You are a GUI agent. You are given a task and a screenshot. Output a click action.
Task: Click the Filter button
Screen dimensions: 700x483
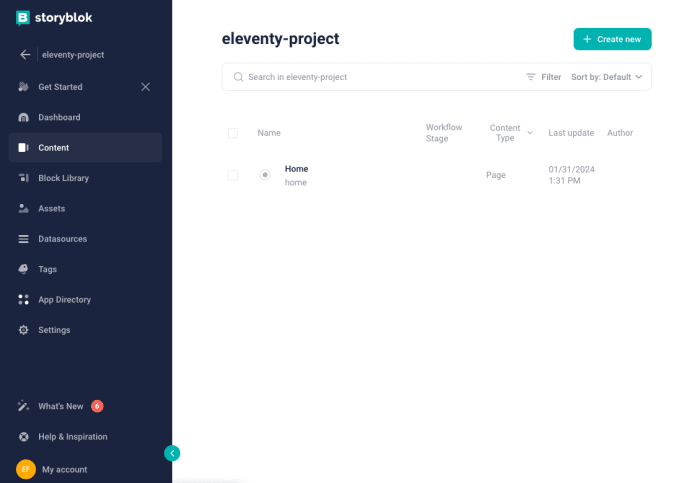(x=543, y=77)
